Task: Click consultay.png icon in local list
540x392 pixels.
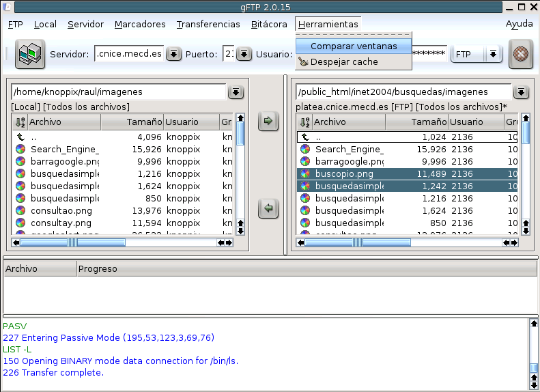Action: 21,223
